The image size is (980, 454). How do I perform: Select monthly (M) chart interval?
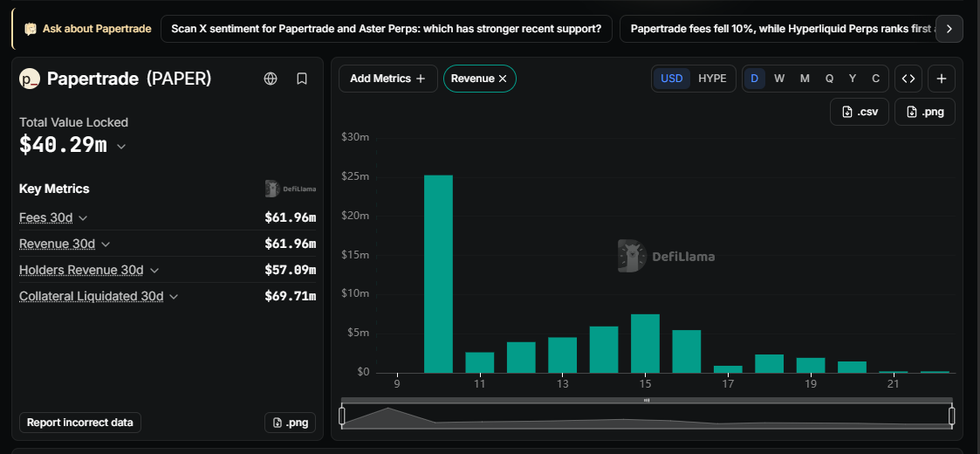(805, 79)
